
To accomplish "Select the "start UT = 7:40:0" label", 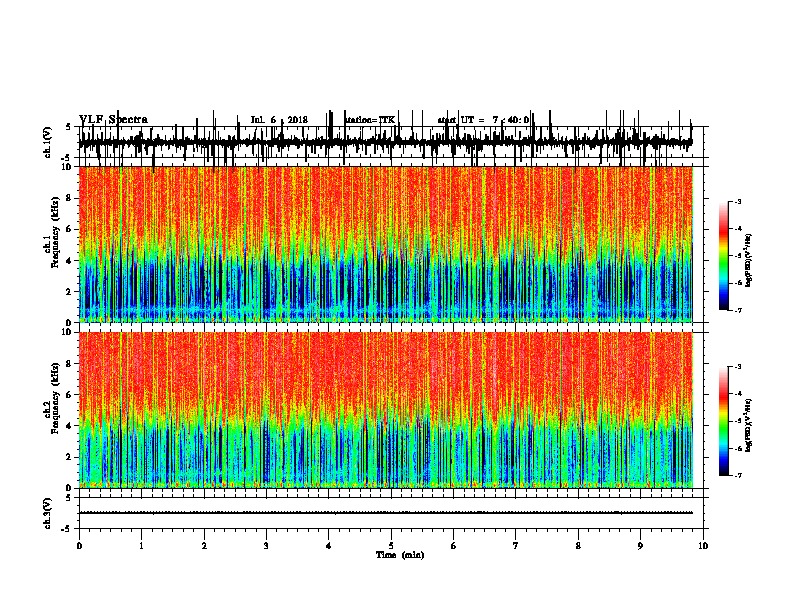I will [483, 120].
